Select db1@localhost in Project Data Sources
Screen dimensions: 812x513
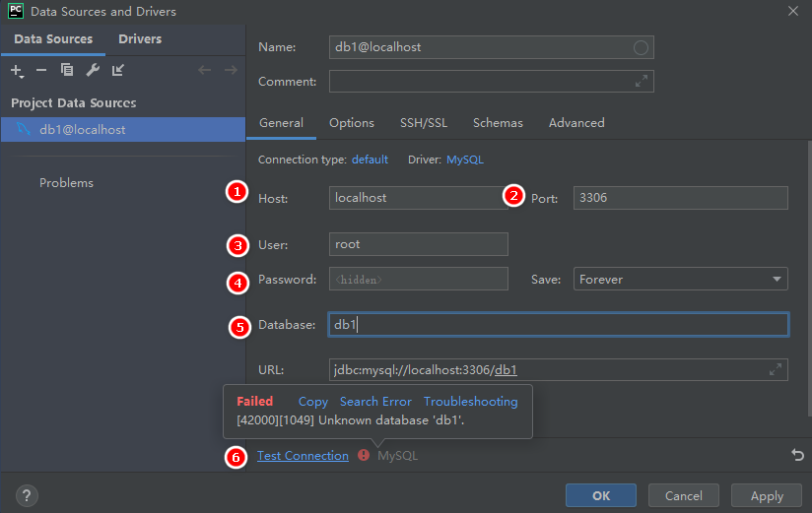83,130
